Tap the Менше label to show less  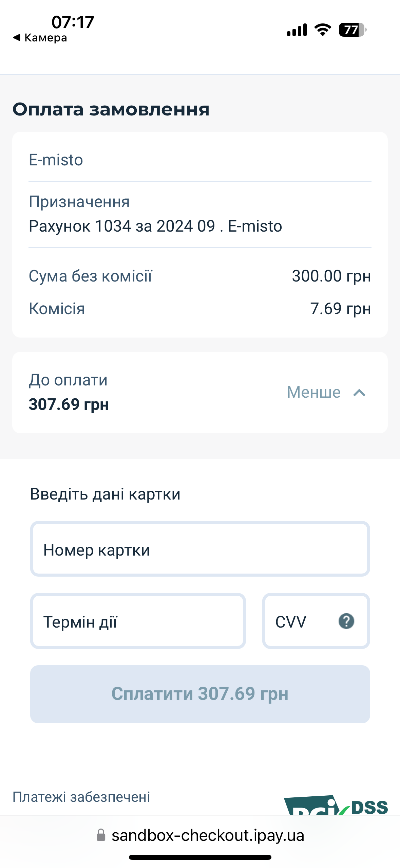[x=313, y=392]
